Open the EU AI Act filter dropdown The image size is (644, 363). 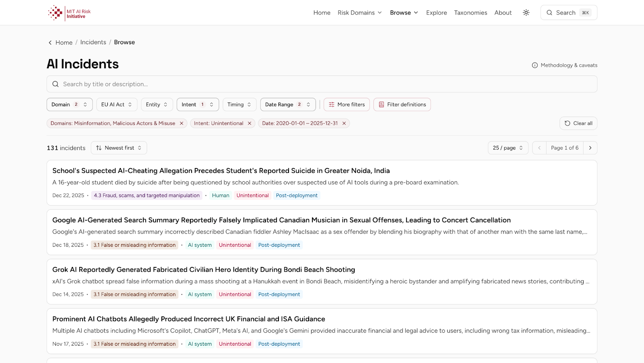[x=117, y=105]
